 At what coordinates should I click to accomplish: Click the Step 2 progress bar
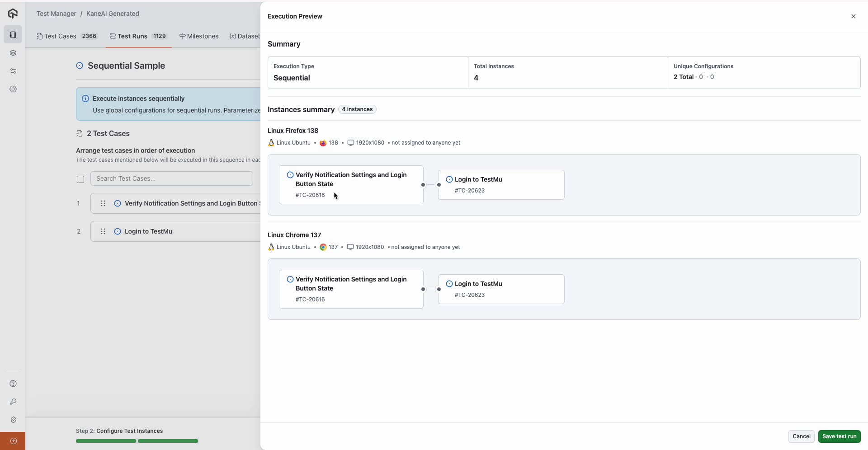pyautogui.click(x=137, y=441)
